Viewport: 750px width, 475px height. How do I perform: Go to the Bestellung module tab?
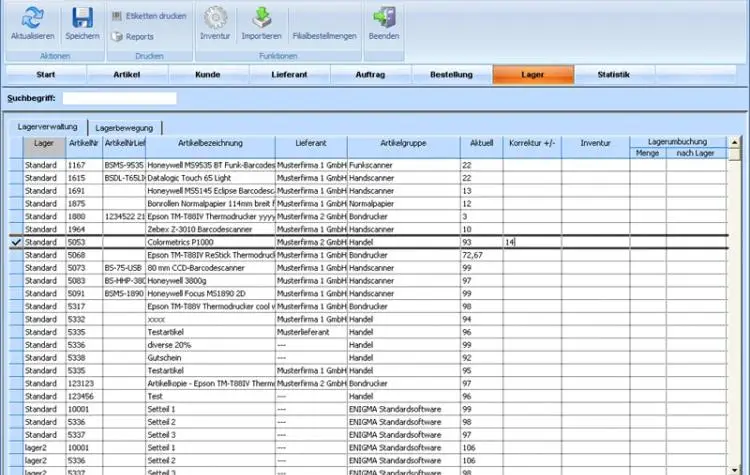[451, 74]
